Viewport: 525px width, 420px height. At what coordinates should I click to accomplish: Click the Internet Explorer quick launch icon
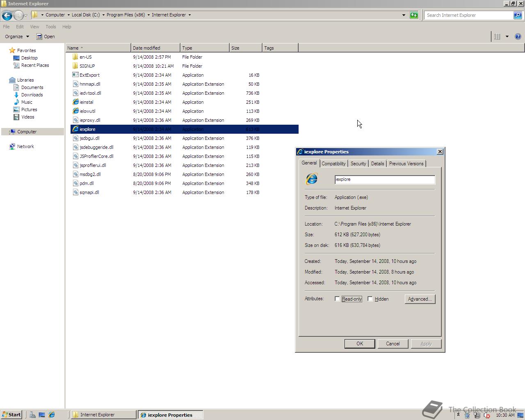(52, 415)
